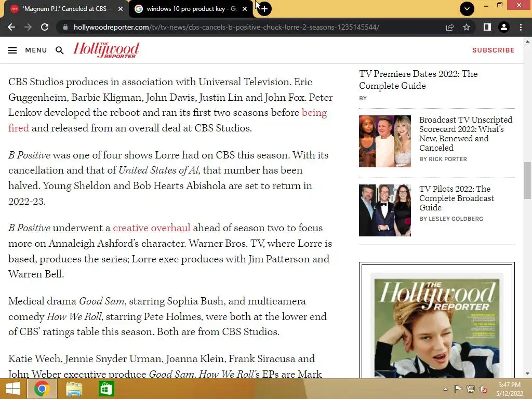Show hidden system tray icons
This screenshot has height=399, width=532.
click(x=445, y=389)
